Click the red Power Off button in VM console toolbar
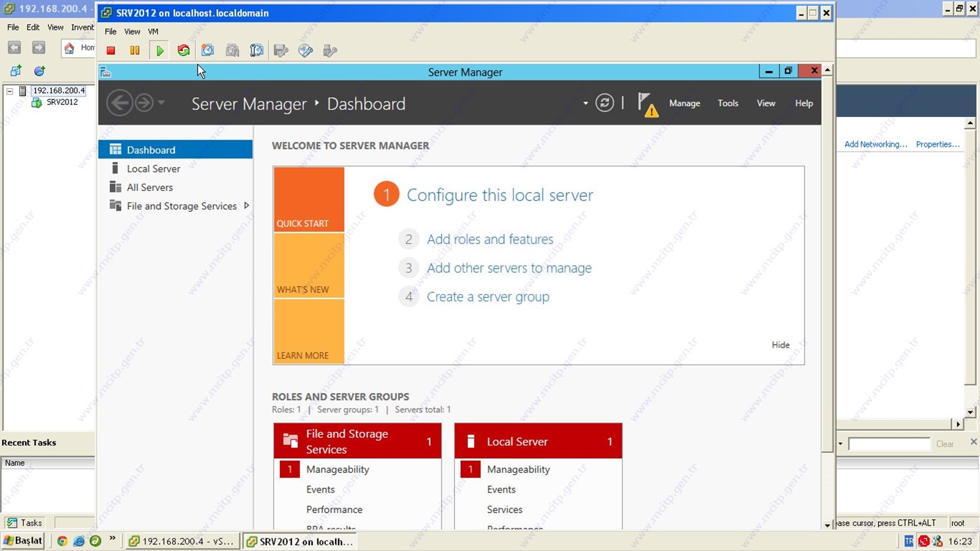Image resolution: width=980 pixels, height=551 pixels. pos(111,51)
